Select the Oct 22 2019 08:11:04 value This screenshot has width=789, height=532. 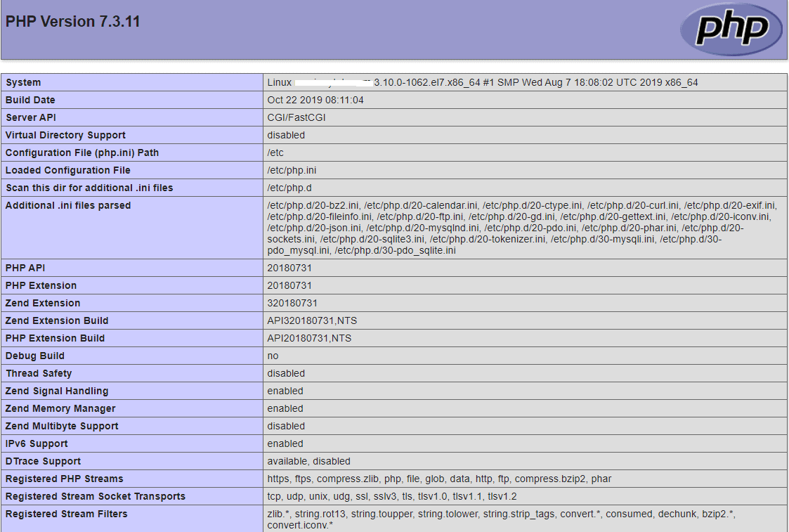pyautogui.click(x=315, y=100)
